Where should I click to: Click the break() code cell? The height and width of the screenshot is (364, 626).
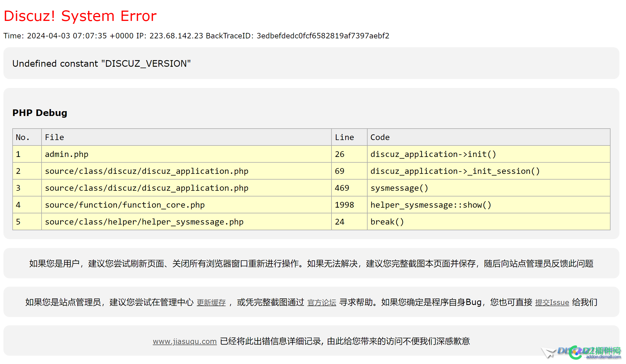coord(489,222)
